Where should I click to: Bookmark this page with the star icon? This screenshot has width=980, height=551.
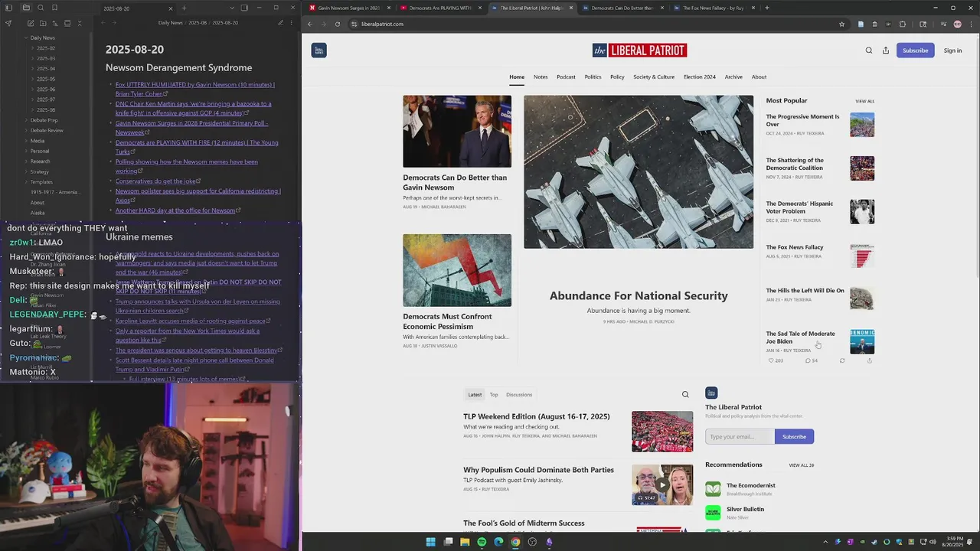click(842, 24)
